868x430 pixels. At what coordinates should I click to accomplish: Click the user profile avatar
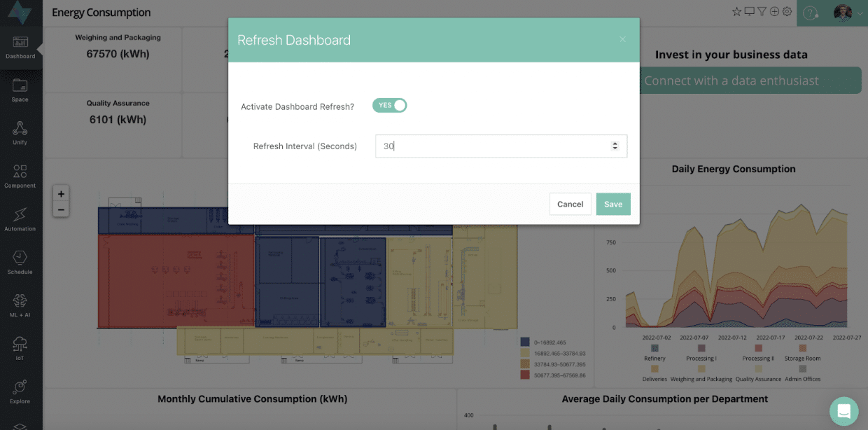[843, 13]
